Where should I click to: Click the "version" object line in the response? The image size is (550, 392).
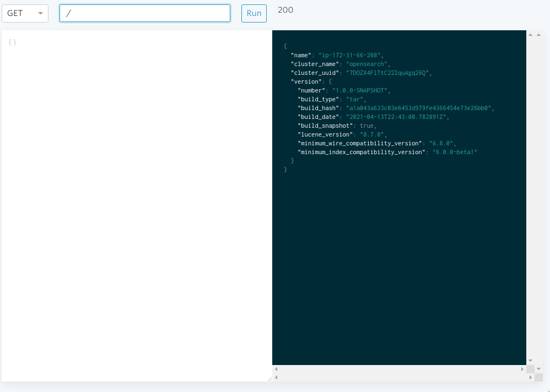pyautogui.click(x=306, y=81)
